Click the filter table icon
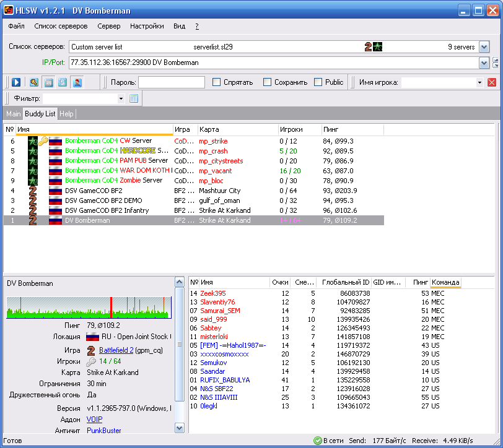This screenshot has height=448, width=503. pyautogui.click(x=134, y=98)
